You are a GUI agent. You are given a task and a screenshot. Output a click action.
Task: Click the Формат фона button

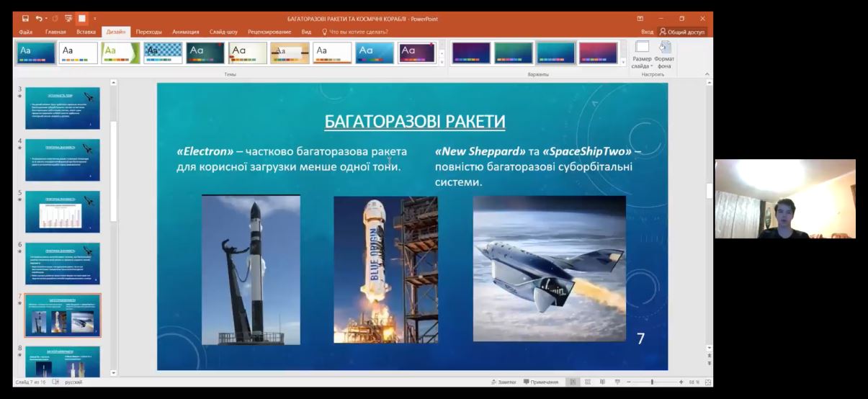[x=664, y=55]
